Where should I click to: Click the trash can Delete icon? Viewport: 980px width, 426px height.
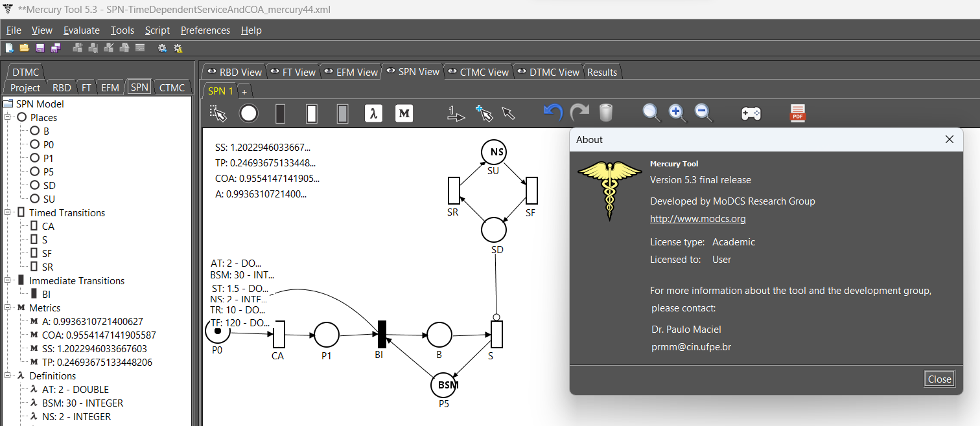point(606,113)
